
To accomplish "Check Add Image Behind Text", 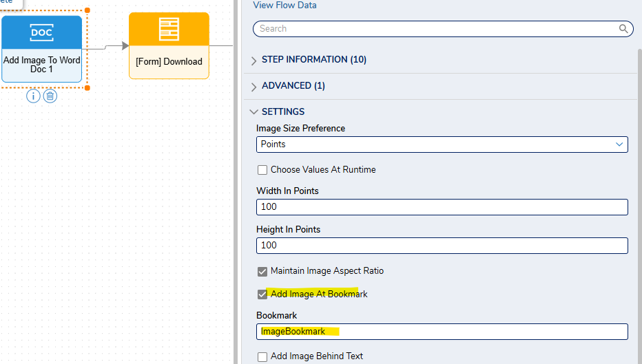I will 262,356.
